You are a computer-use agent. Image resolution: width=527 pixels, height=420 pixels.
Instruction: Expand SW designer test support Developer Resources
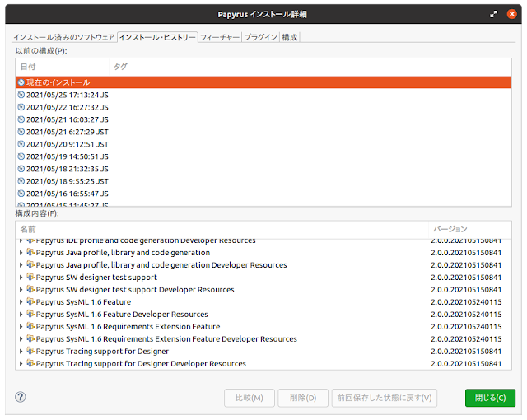click(x=21, y=290)
